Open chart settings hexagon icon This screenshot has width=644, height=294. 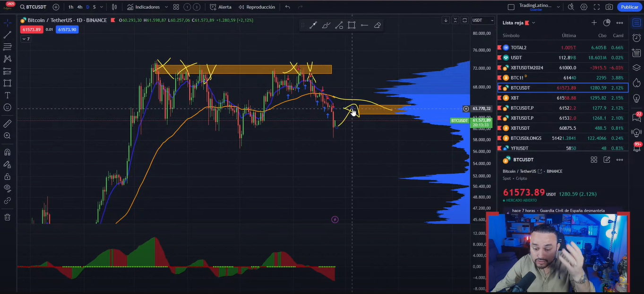584,7
